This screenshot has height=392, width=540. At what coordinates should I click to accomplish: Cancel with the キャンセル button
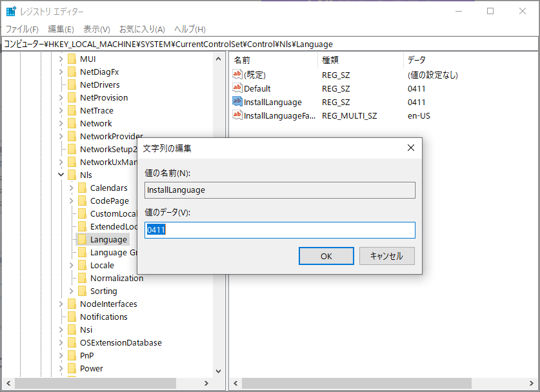[386, 256]
